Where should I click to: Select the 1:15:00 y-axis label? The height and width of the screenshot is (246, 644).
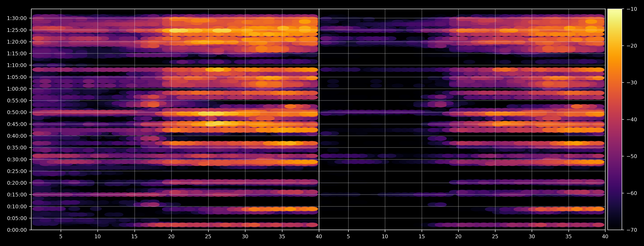pyautogui.click(x=17, y=54)
